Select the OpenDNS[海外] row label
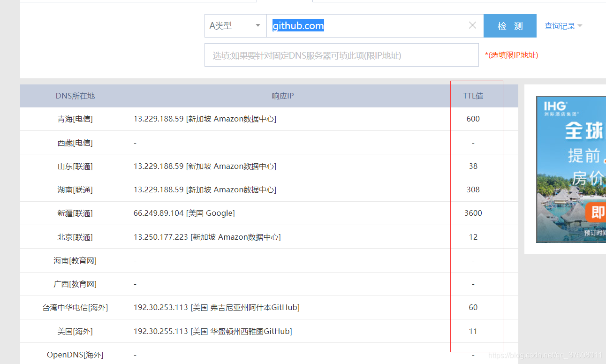The height and width of the screenshot is (364, 606). [75, 355]
